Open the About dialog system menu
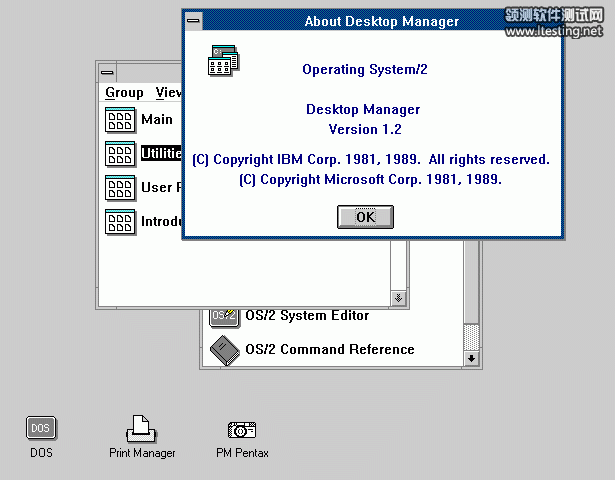The image size is (615, 480). [x=194, y=20]
